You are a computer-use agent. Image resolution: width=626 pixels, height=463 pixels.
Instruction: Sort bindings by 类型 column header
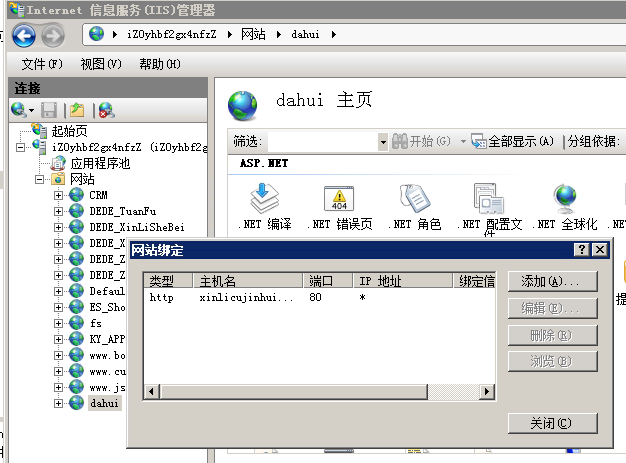168,281
